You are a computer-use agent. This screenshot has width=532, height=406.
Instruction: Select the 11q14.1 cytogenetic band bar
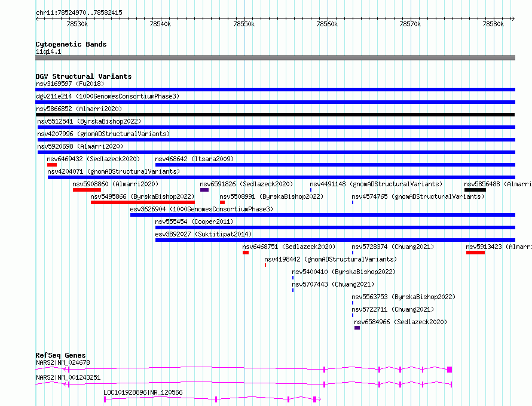(275, 58)
